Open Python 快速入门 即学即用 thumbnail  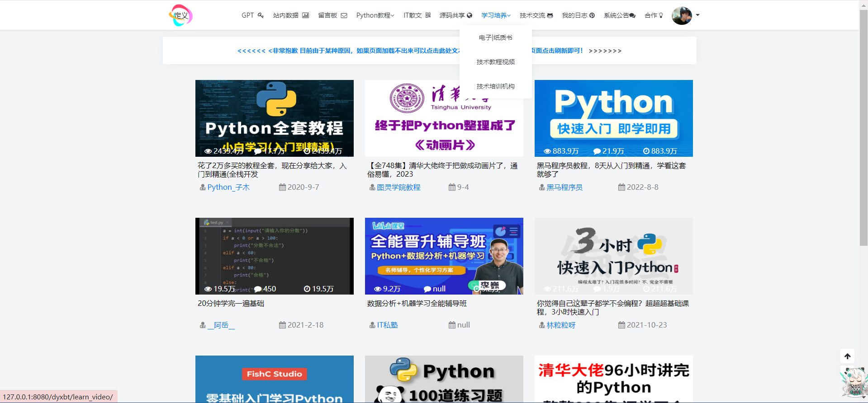tap(614, 118)
